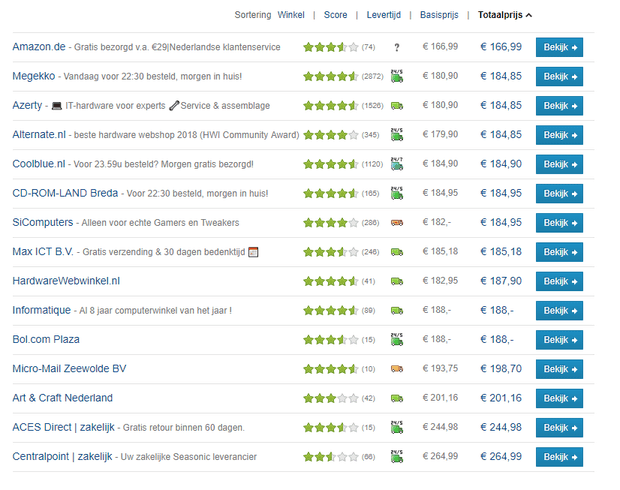The image size is (620, 490).
Task: Open the CD-ROM-LAND Breda link
Action: pyautogui.click(x=65, y=193)
